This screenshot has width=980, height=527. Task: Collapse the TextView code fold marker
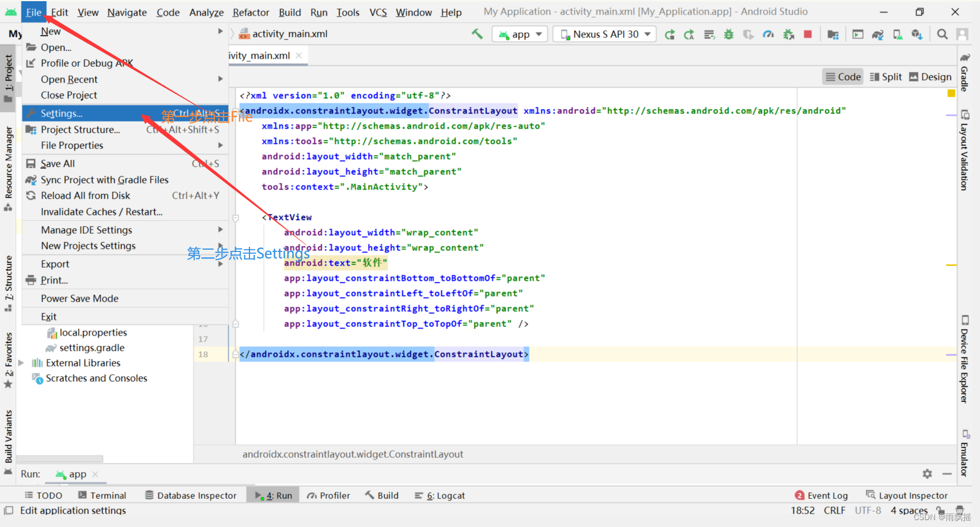(236, 218)
